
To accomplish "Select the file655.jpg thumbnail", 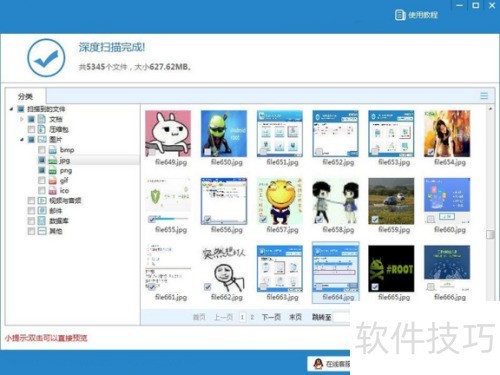I will click(168, 201).
